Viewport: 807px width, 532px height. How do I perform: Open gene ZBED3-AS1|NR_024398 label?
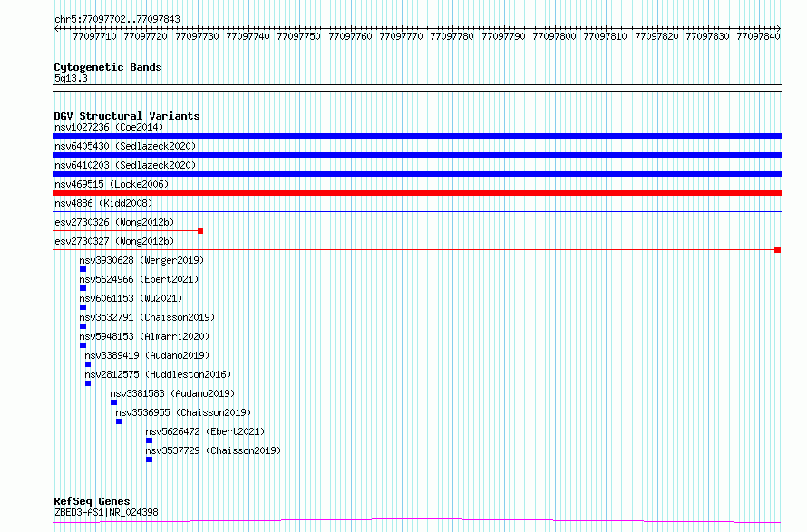pyautogui.click(x=106, y=512)
